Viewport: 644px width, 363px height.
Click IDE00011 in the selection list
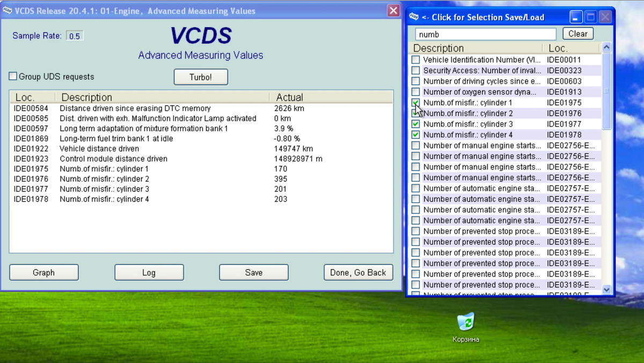click(x=564, y=60)
